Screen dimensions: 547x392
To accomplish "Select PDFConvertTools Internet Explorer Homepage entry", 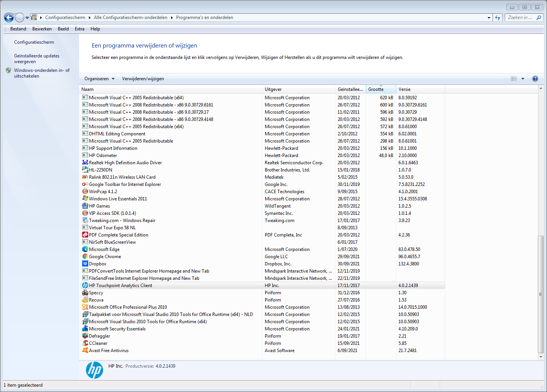I will pos(263,271).
